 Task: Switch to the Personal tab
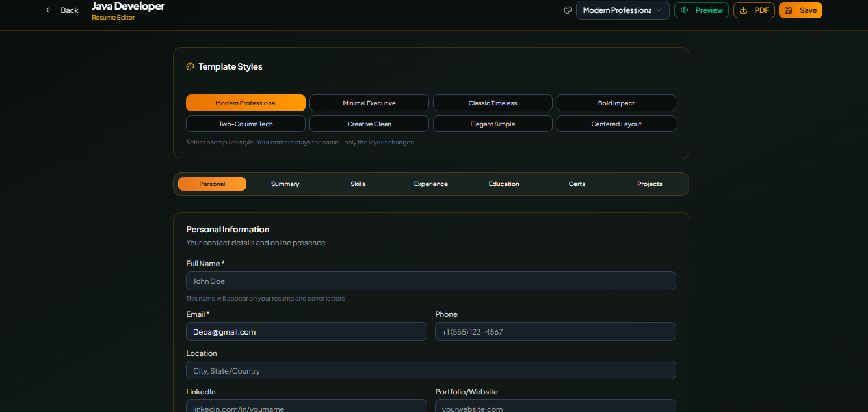(212, 184)
